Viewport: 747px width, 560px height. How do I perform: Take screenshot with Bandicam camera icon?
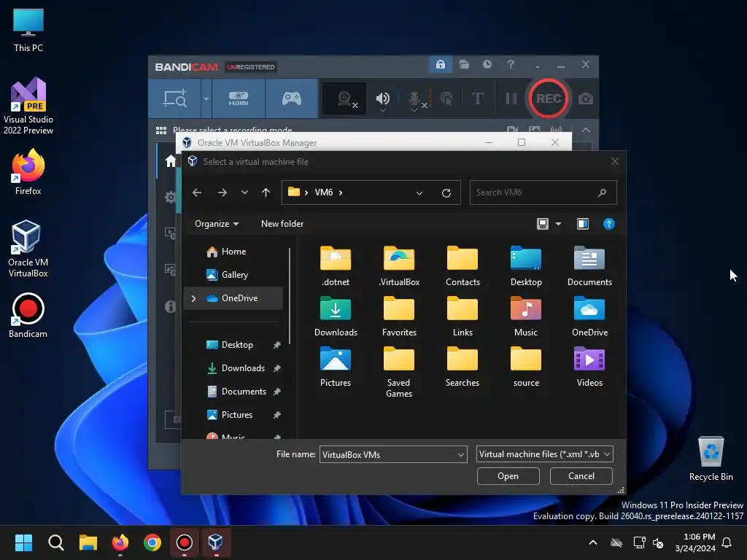(x=586, y=98)
